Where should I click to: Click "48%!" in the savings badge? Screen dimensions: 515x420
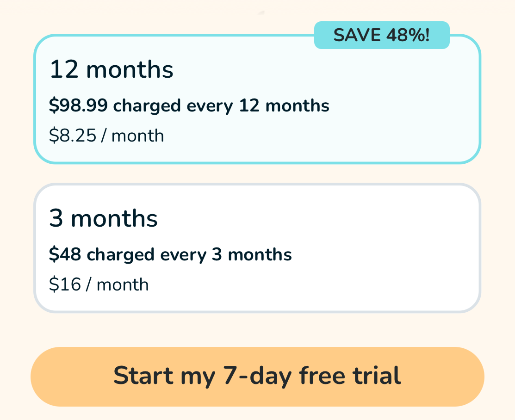coord(408,35)
